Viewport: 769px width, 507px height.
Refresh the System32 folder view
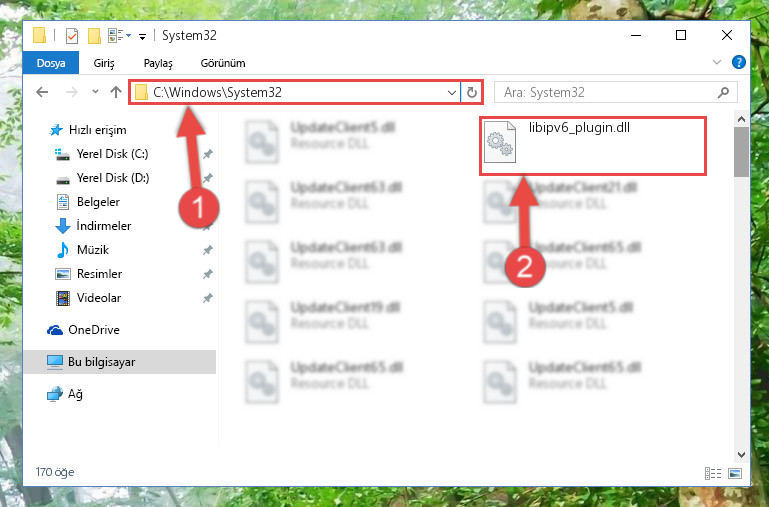pos(472,92)
